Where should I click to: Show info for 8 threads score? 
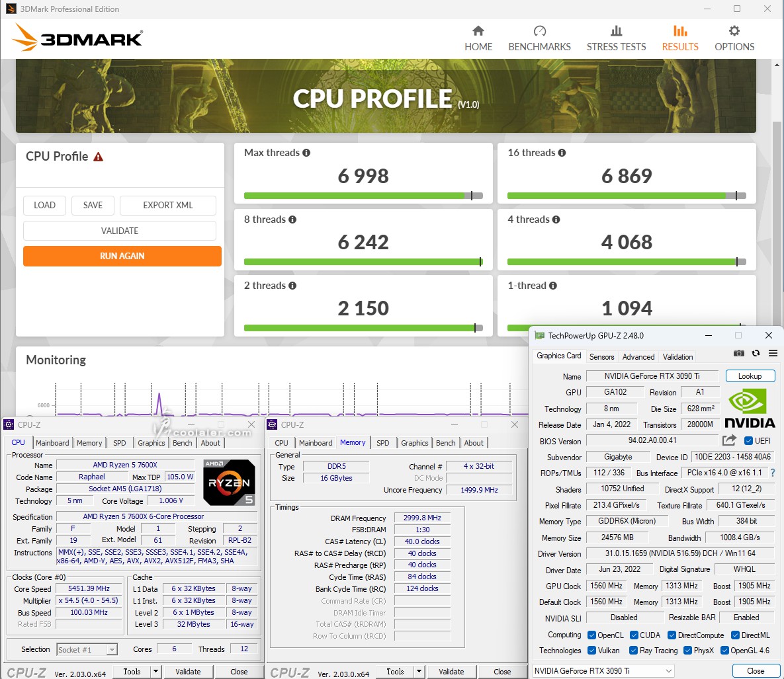[292, 220]
